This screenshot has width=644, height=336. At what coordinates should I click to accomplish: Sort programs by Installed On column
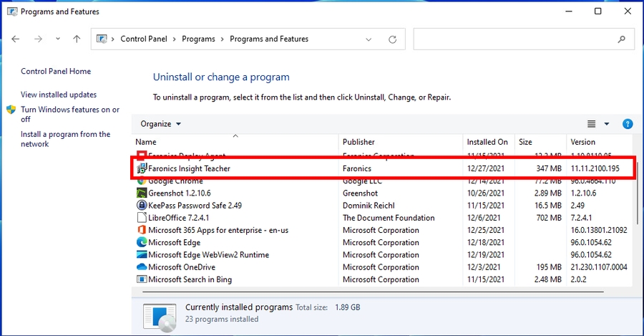point(487,142)
